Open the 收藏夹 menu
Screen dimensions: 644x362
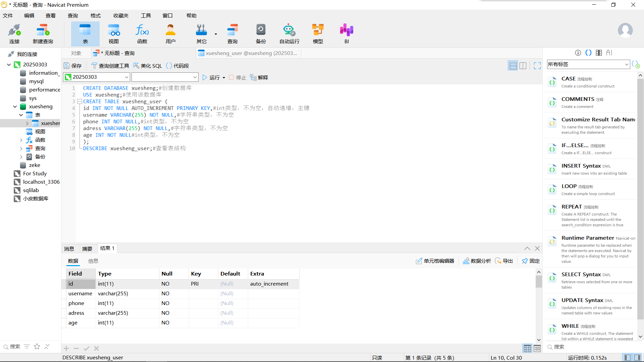(121, 16)
